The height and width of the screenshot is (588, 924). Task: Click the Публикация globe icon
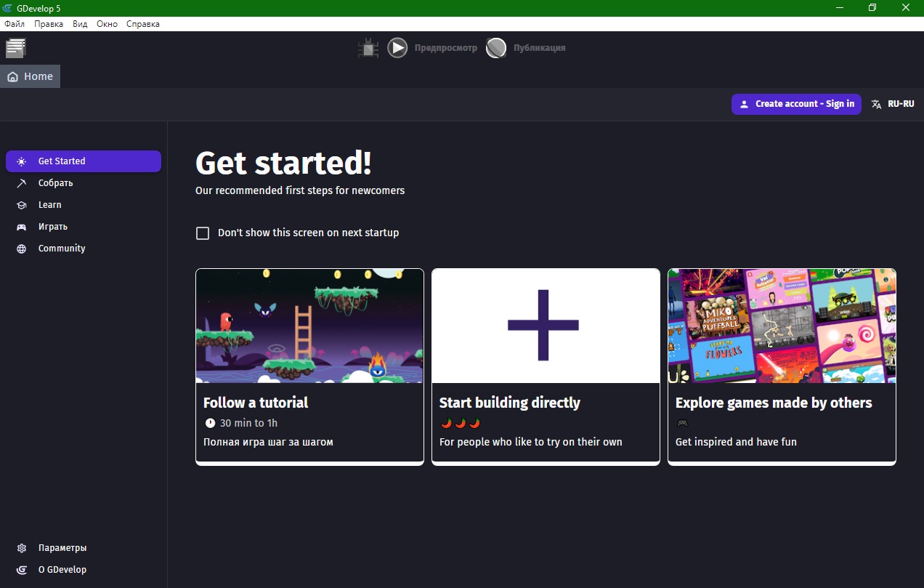[x=496, y=48]
